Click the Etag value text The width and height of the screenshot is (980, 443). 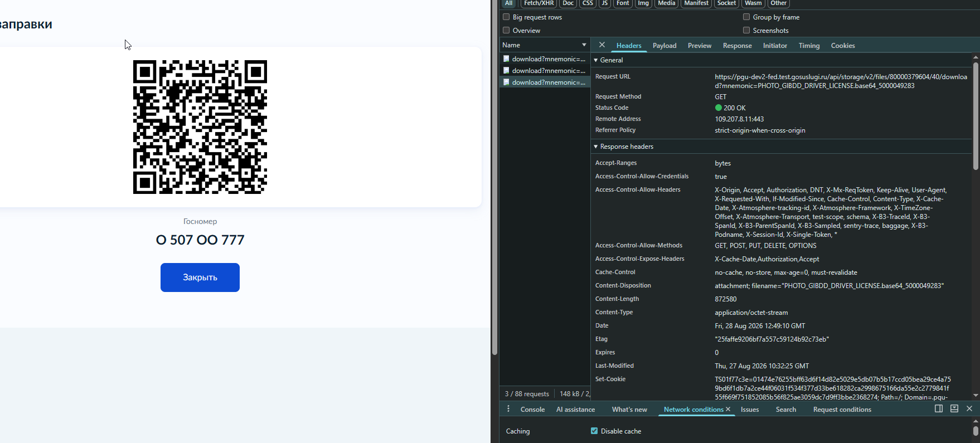(x=772, y=339)
